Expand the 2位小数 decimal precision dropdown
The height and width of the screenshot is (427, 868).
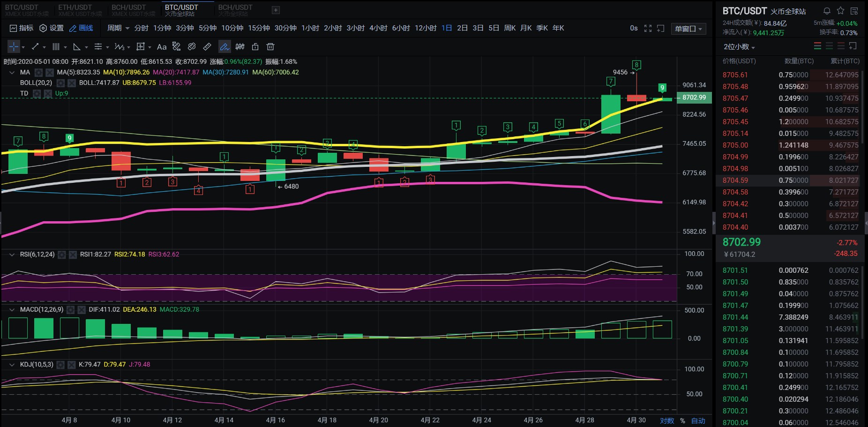click(739, 47)
